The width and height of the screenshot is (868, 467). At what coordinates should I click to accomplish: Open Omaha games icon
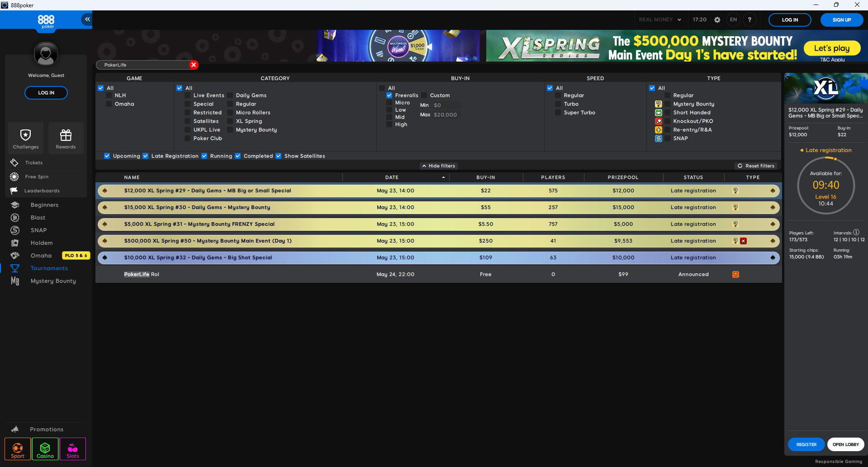pyautogui.click(x=15, y=256)
